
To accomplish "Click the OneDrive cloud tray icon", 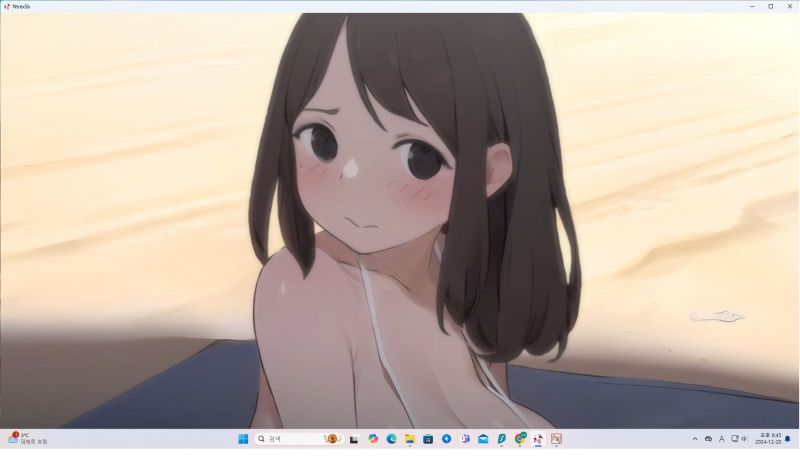I will pos(708,439).
